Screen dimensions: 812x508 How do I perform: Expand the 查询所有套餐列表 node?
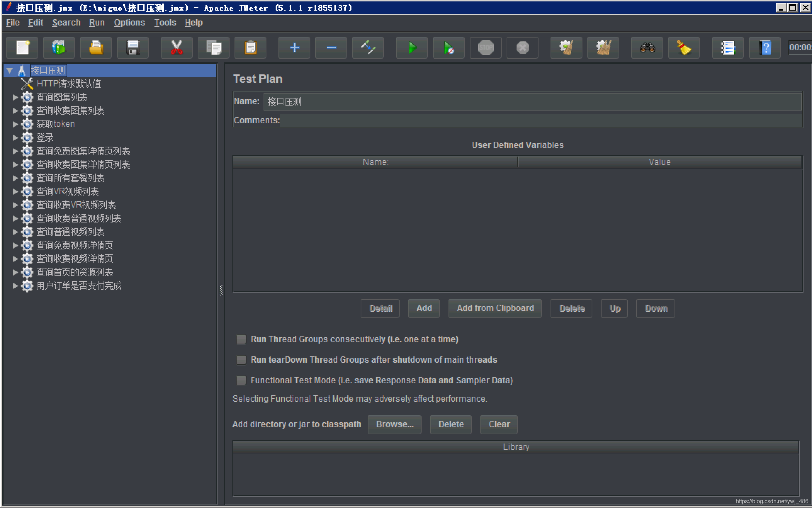[x=15, y=178]
